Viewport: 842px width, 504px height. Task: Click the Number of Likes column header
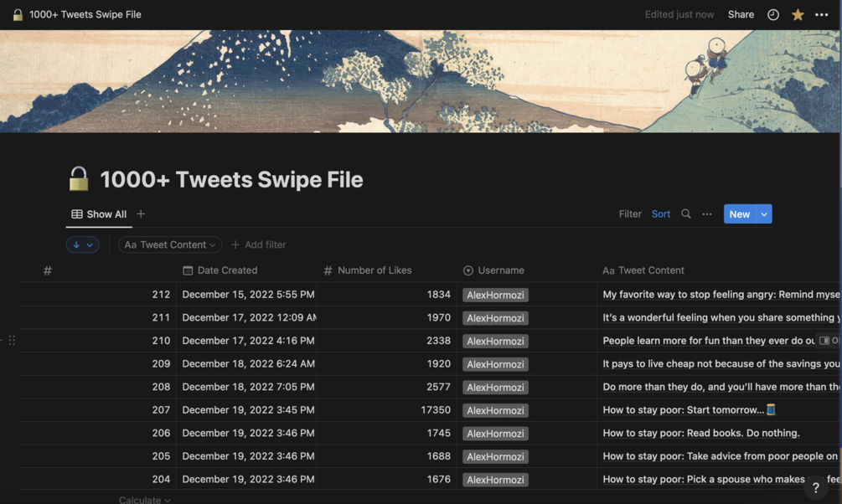374,270
